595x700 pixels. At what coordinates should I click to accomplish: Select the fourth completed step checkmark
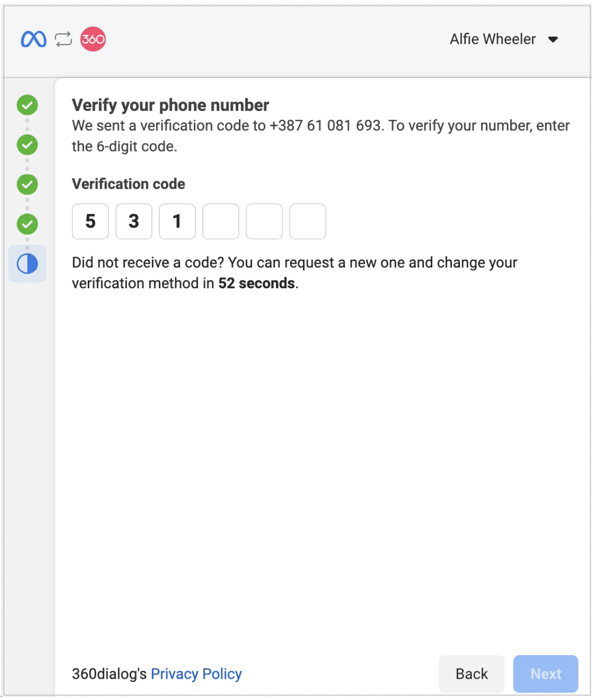27,224
